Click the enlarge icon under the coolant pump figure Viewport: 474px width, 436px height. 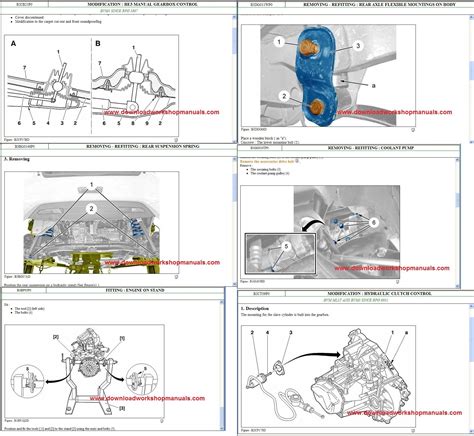(x=397, y=282)
